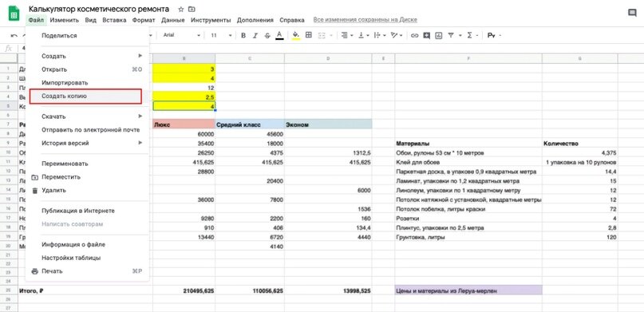
Task: Open the fill color bucket
Action: tap(296, 36)
